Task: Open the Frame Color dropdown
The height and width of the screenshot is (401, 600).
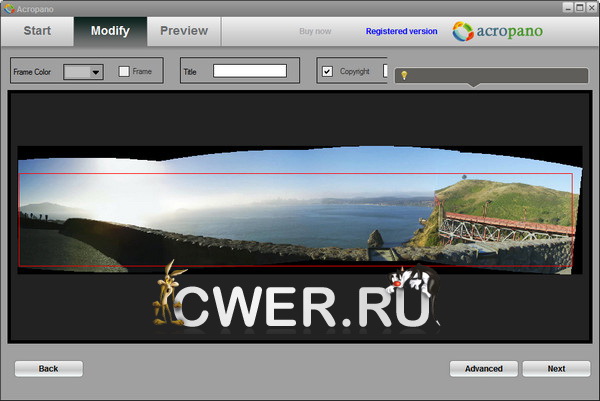Action: tap(95, 72)
